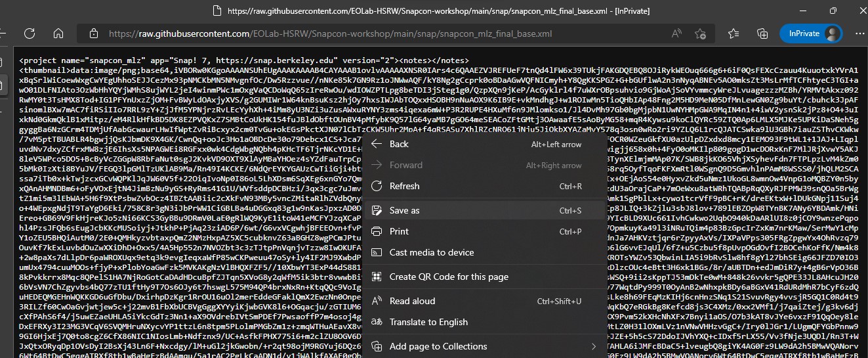Expand Add page to Collections submenu arrow
The width and height of the screenshot is (868, 358).
click(593, 346)
